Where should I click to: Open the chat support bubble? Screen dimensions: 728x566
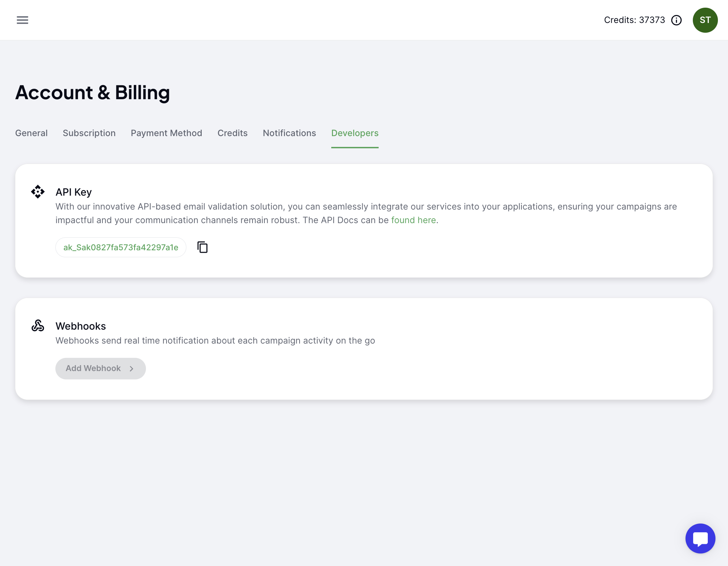(x=700, y=539)
